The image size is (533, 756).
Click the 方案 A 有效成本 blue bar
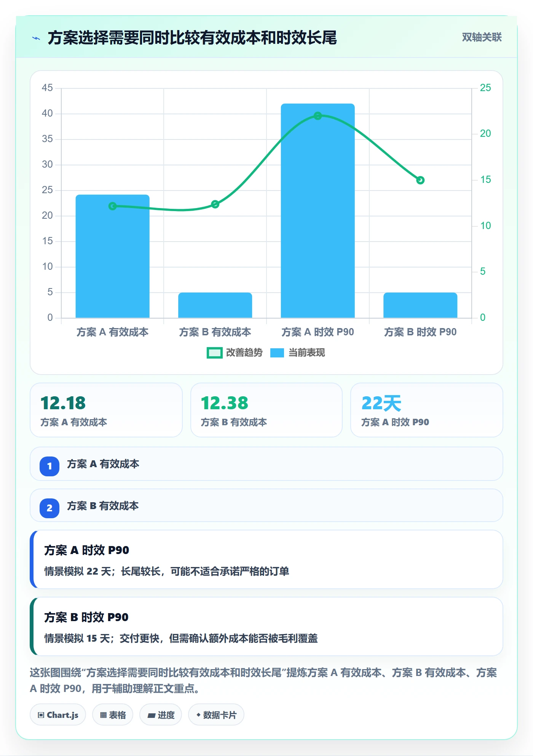tap(113, 256)
